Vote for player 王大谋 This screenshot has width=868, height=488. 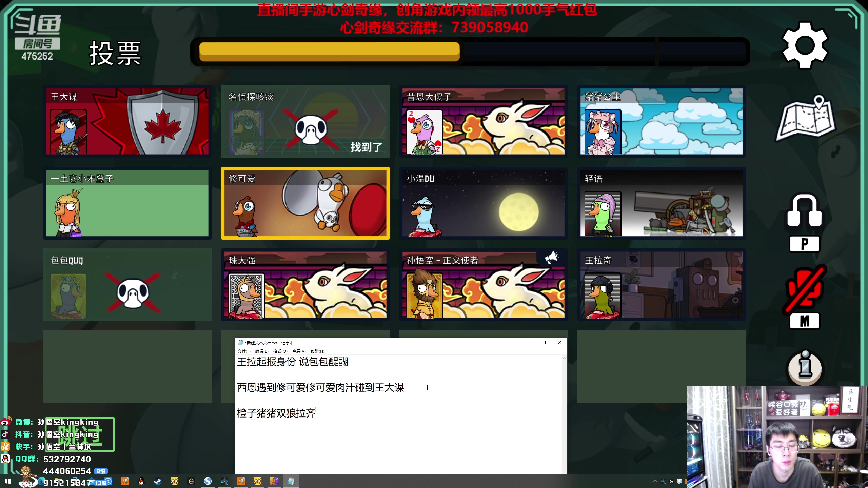tap(127, 121)
